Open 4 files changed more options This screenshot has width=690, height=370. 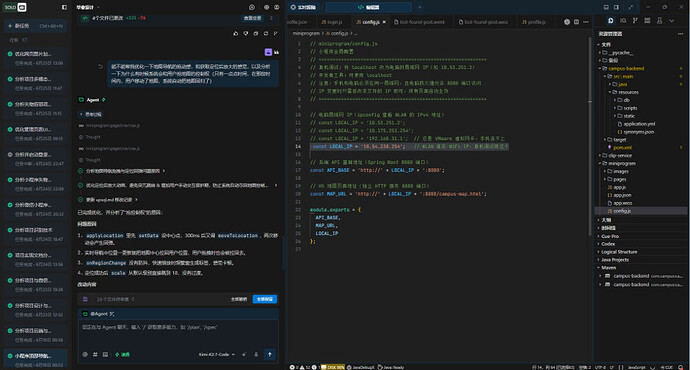tap(271, 18)
